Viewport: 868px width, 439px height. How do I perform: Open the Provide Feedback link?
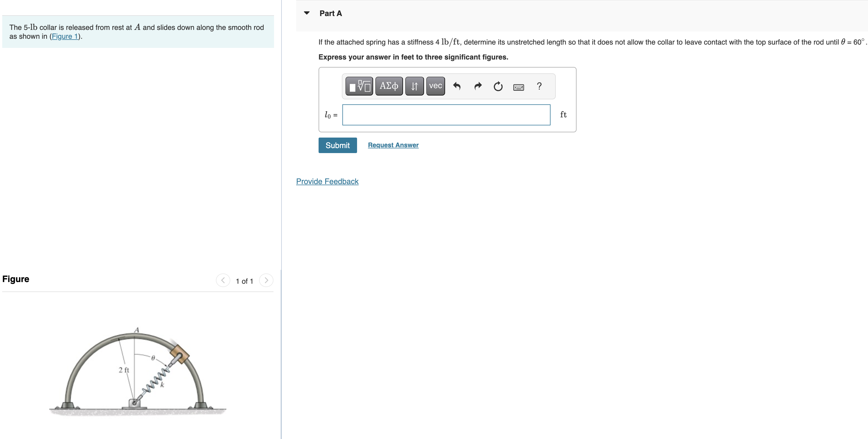click(x=327, y=181)
